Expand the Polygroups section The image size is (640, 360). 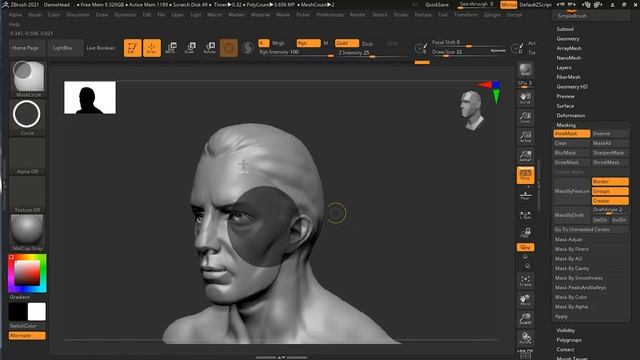pos(569,340)
